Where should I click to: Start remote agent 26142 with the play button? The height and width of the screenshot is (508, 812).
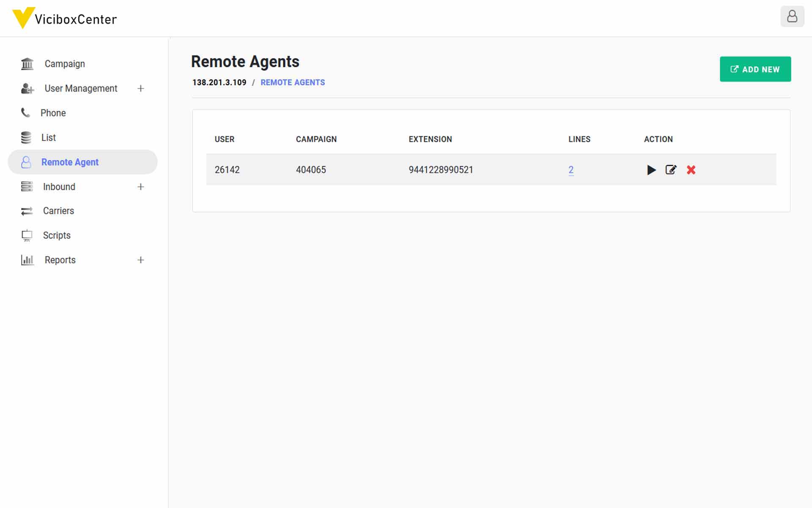652,170
